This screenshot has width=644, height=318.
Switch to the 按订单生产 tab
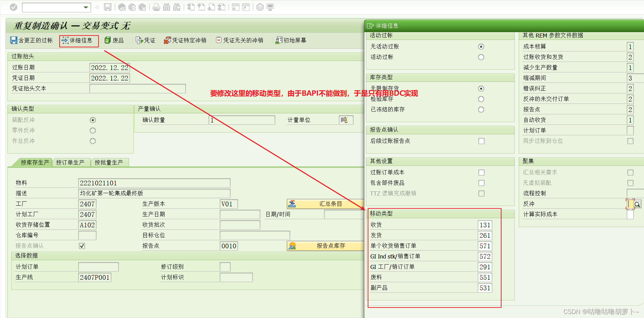coord(70,162)
